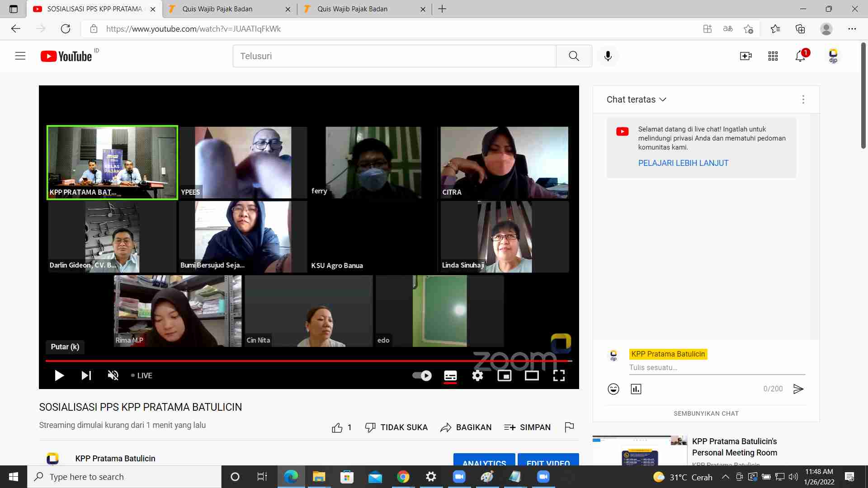Enter fullscreen mode in the player
Image resolution: width=868 pixels, height=488 pixels.
click(559, 375)
